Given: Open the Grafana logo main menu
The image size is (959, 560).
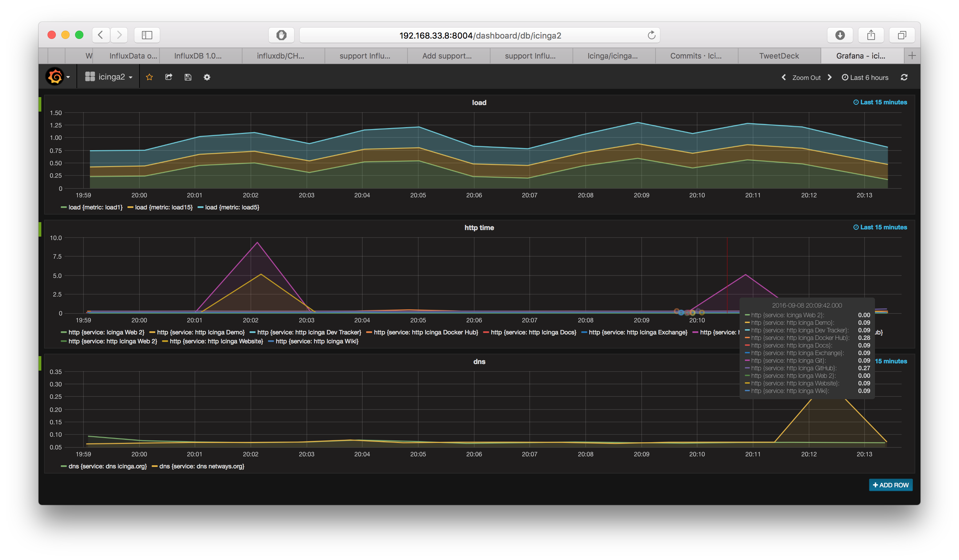Looking at the screenshot, I should 58,77.
